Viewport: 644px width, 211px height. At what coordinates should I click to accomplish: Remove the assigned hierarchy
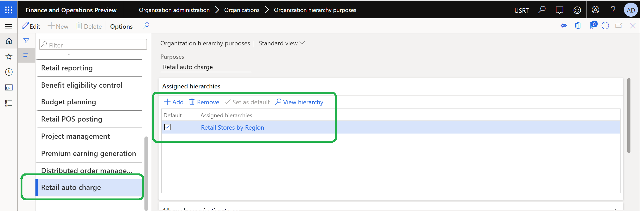click(204, 102)
